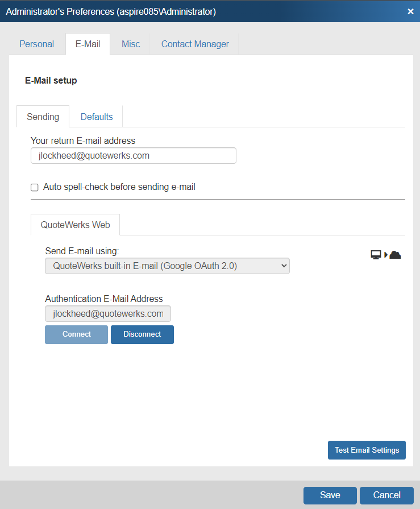
Task: Click the Disconnect button
Action: (x=142, y=334)
